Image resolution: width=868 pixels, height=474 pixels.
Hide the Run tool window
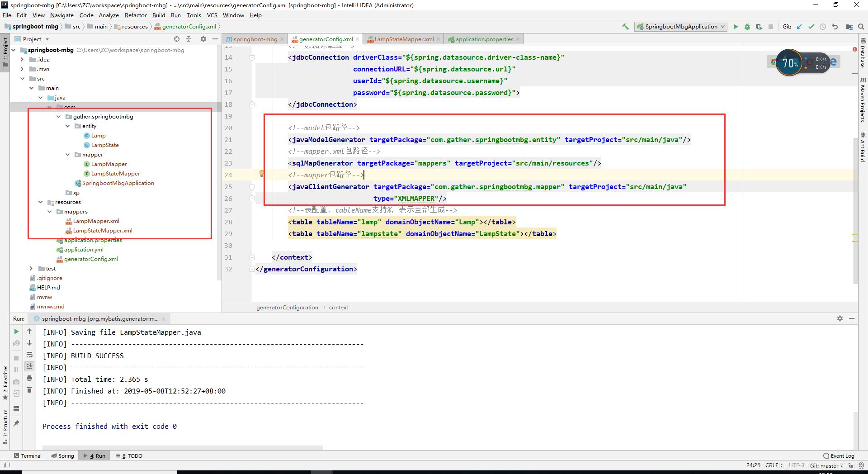pos(852,318)
